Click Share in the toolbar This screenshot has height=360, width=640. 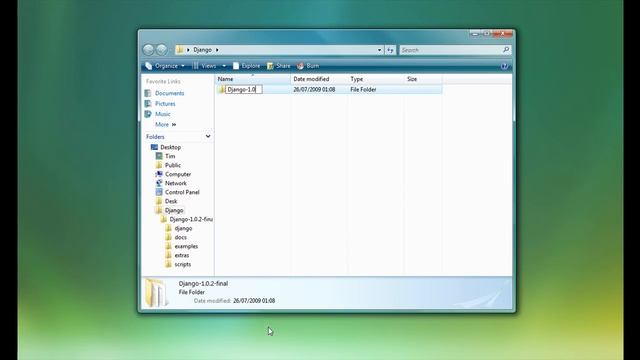pos(279,66)
